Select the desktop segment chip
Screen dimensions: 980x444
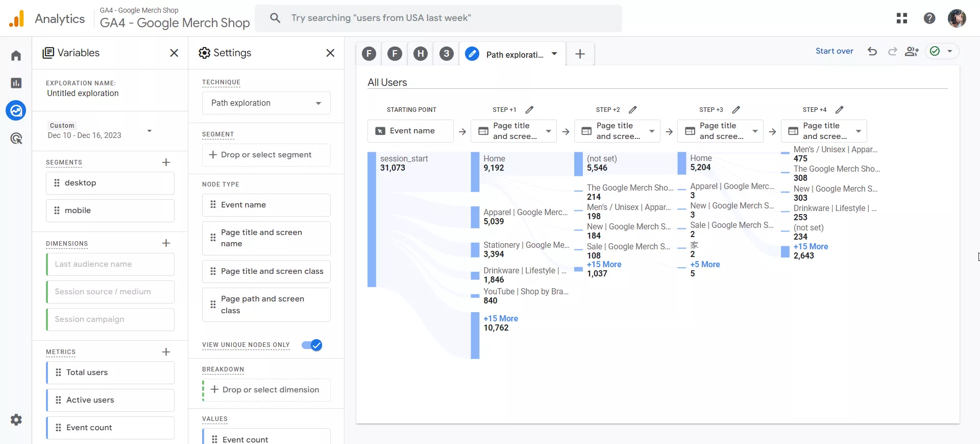110,183
